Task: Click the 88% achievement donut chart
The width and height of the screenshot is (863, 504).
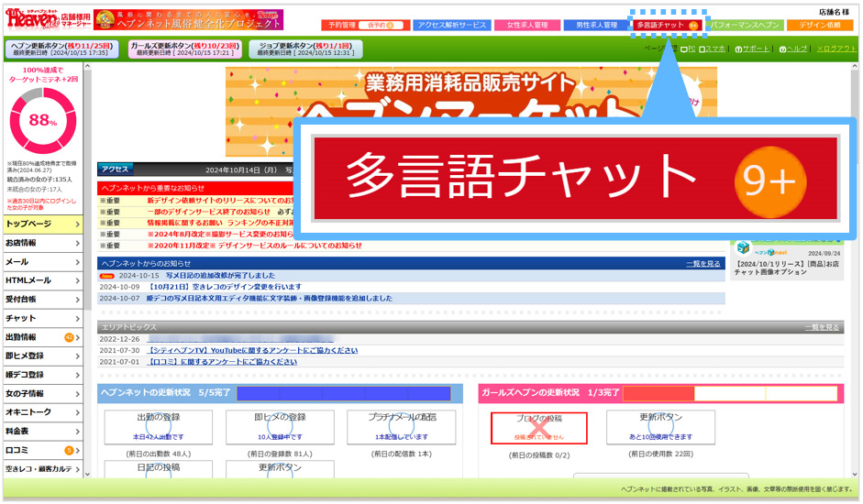Action: [x=42, y=120]
